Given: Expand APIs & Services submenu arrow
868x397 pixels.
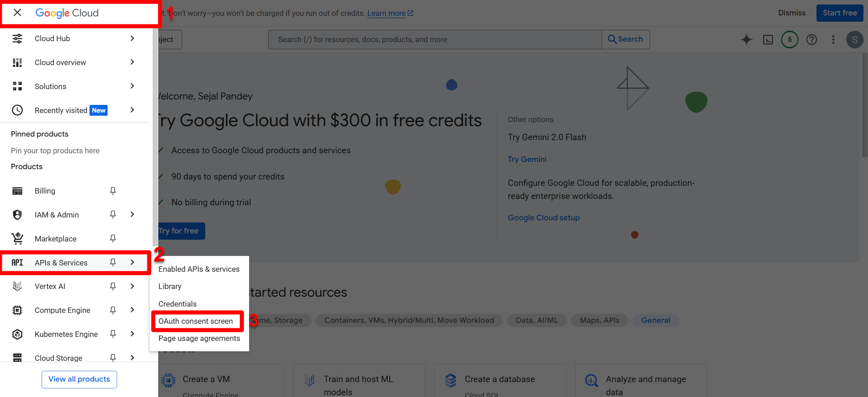Looking at the screenshot, I should click(x=132, y=262).
